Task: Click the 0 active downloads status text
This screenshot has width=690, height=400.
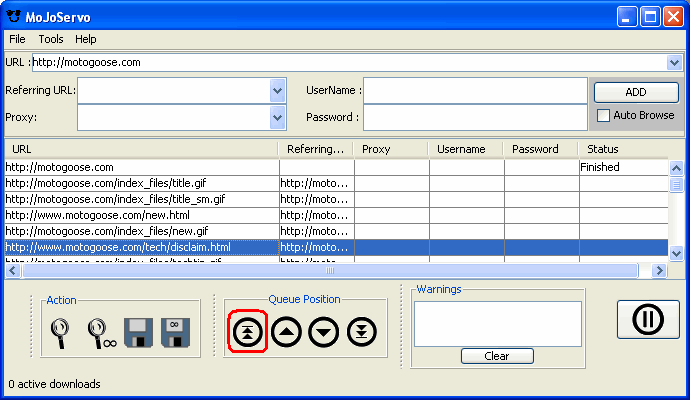Action: pyautogui.click(x=54, y=384)
